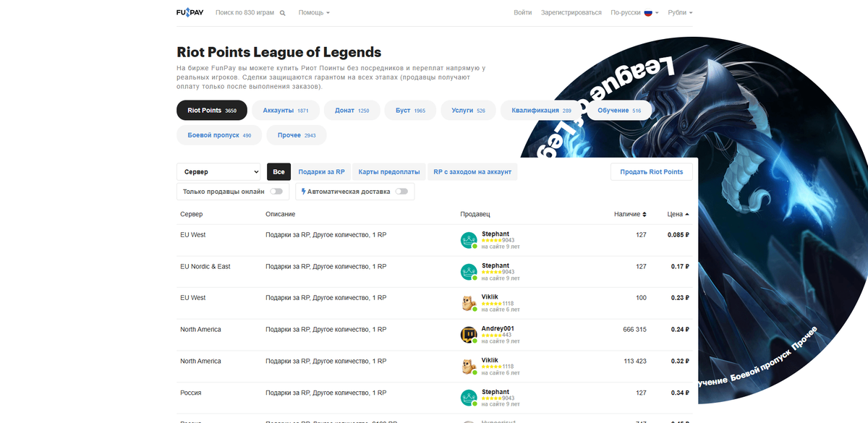Open seller name Andrey001
The width and height of the screenshot is (868, 423).
pyautogui.click(x=498, y=329)
